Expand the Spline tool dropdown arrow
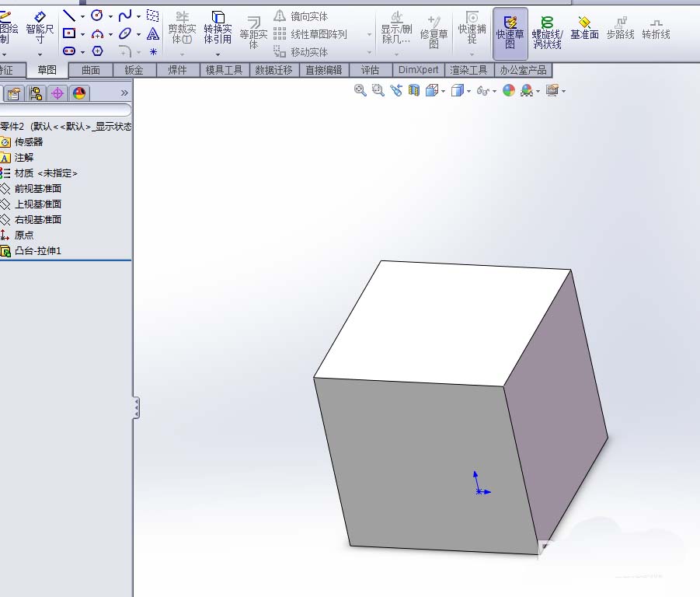 click(x=138, y=17)
